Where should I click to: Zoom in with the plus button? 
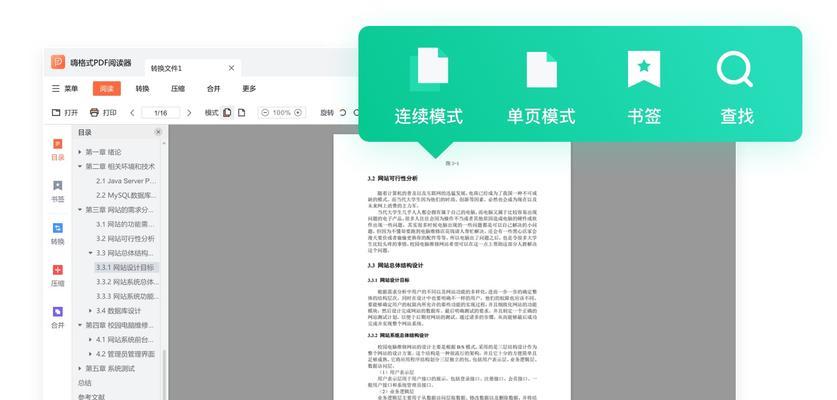point(298,113)
